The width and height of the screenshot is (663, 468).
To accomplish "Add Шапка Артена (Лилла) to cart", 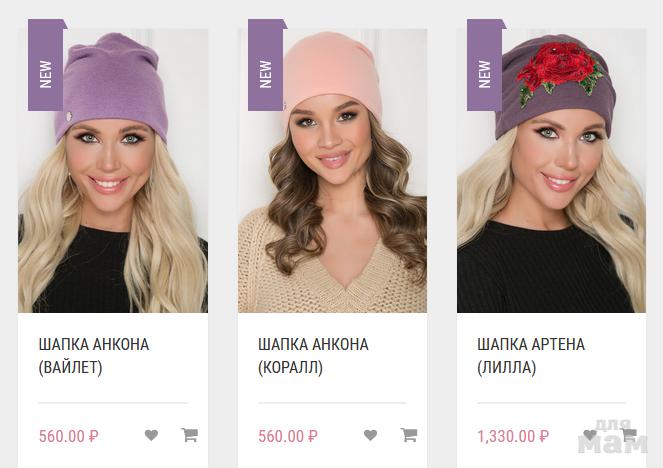I will coord(629,435).
